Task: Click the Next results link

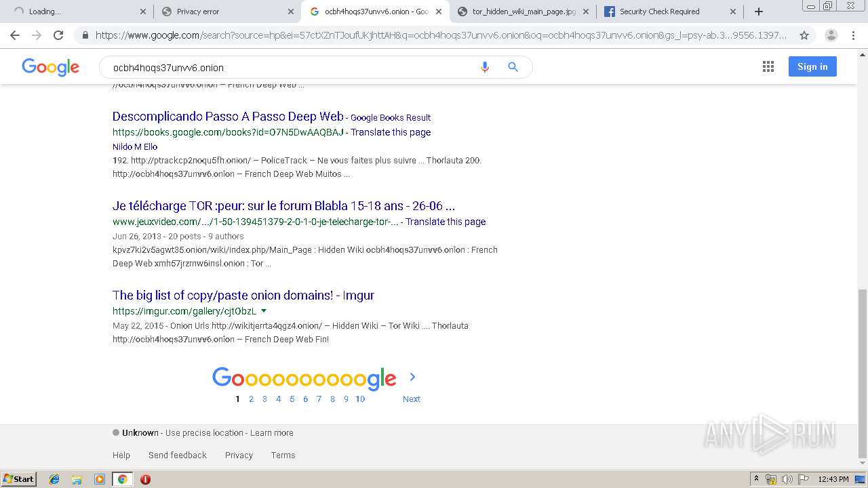Action: (412, 399)
